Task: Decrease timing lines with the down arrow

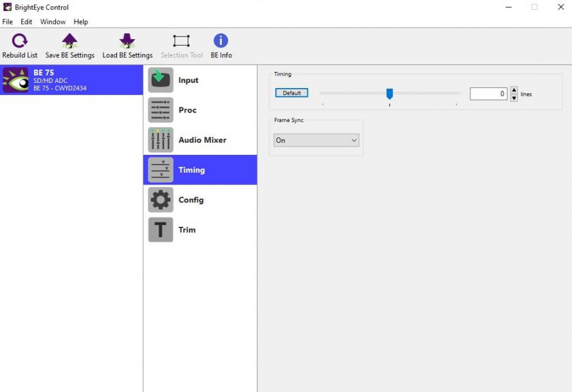Action: coord(514,98)
